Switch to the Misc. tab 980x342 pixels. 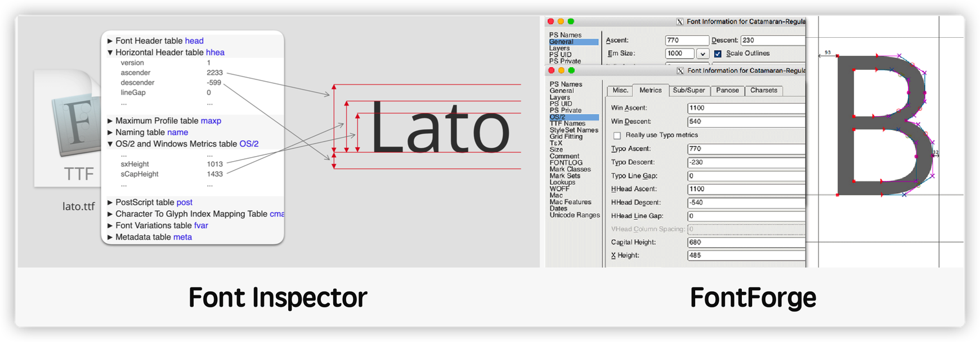click(620, 90)
